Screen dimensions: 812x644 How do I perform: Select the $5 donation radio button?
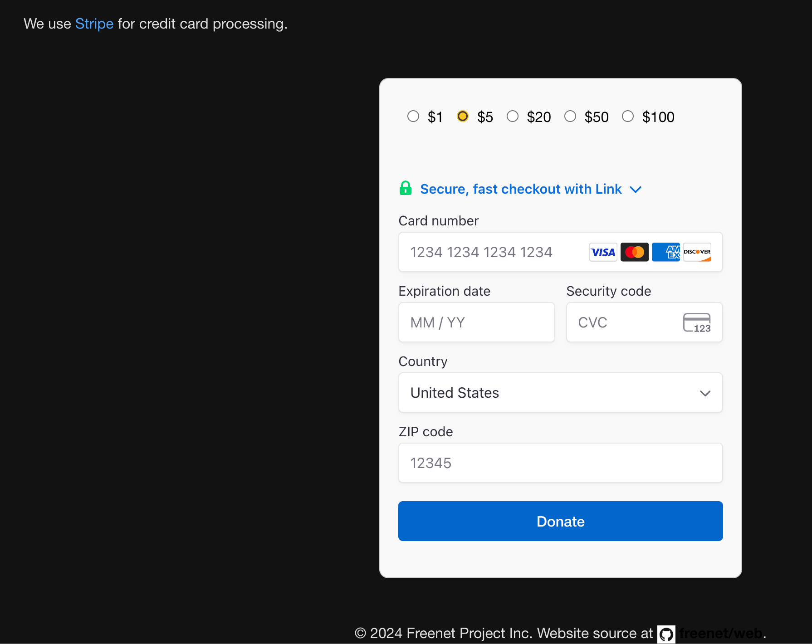coord(463,117)
